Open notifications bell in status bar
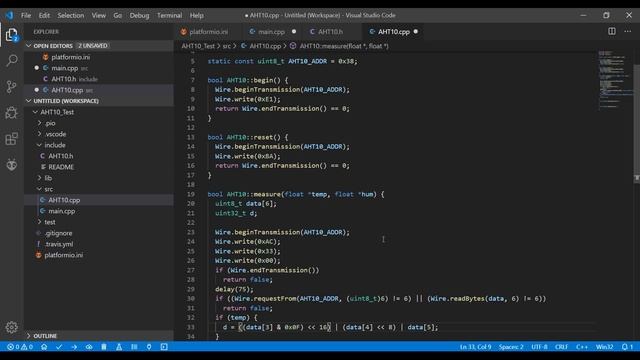The image size is (640, 360). [627, 347]
